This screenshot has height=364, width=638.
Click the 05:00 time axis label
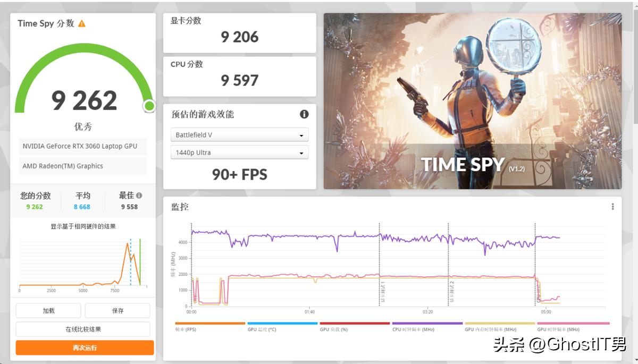click(545, 312)
